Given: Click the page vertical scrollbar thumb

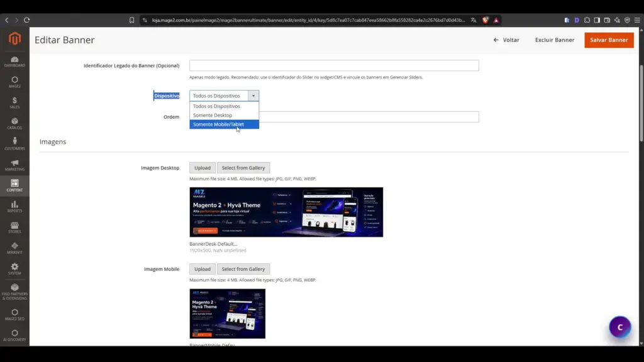Looking at the screenshot, I should [x=641, y=103].
